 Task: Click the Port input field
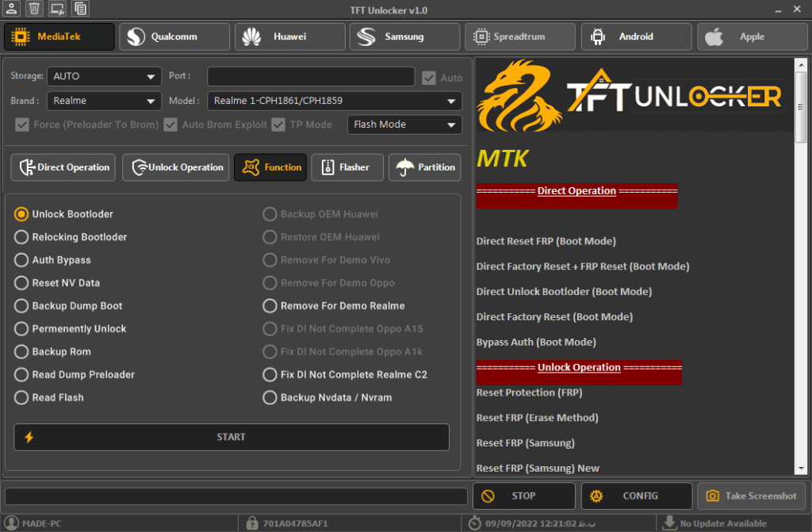(311, 77)
